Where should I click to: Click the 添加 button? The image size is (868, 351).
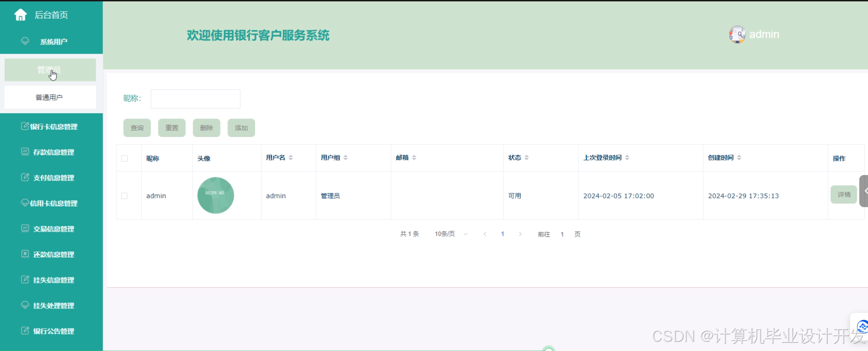pyautogui.click(x=241, y=128)
